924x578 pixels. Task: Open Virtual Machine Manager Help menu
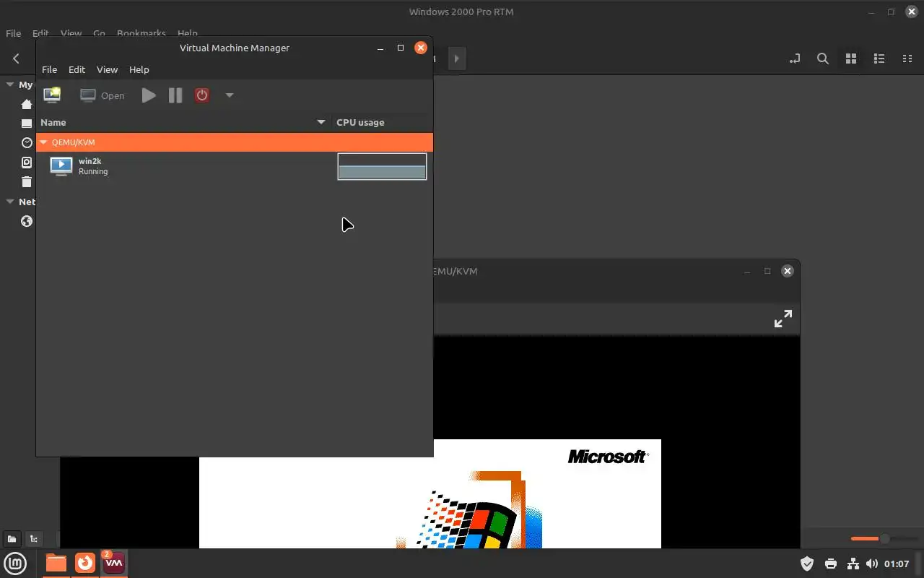(x=139, y=69)
